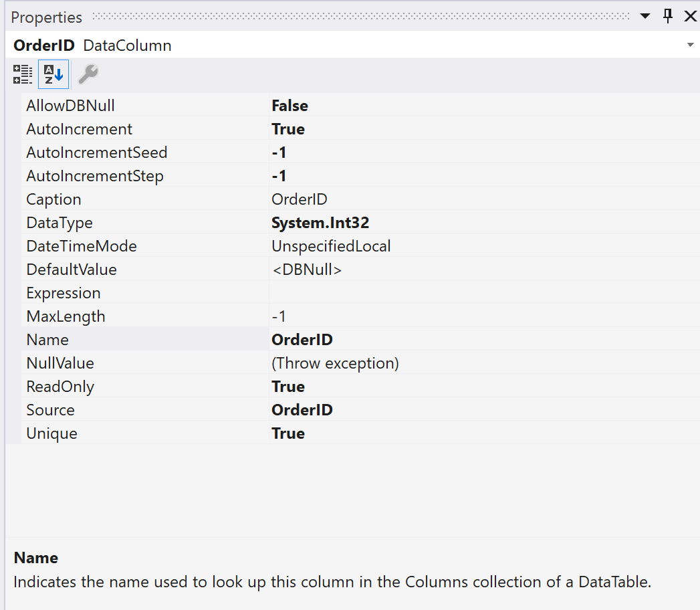This screenshot has height=610, width=700.
Task: Close the Properties window
Action: 690,15
